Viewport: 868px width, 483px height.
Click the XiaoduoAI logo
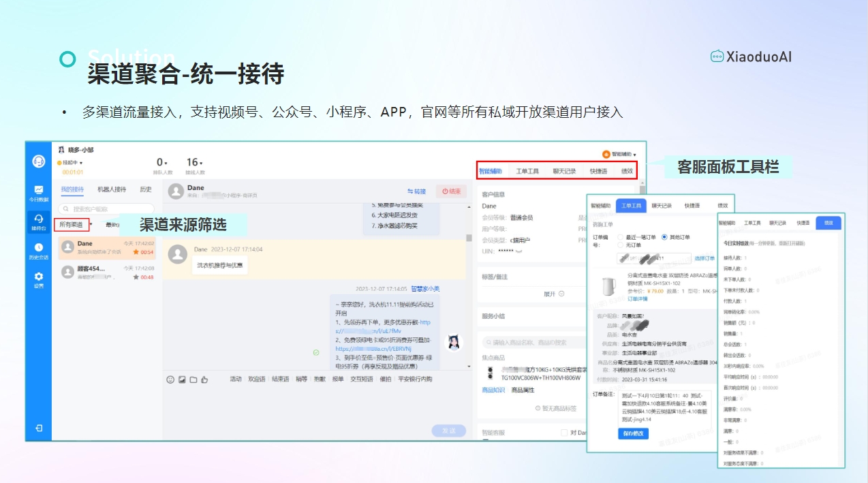click(751, 57)
